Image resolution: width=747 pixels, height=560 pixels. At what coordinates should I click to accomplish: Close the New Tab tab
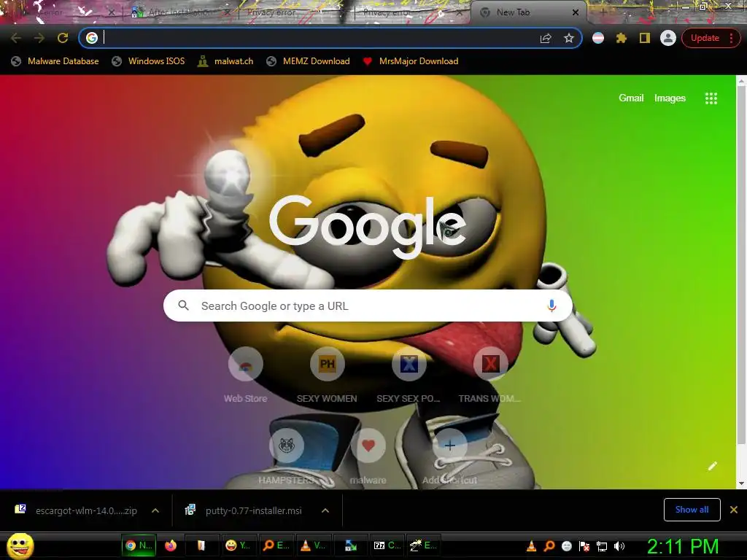[576, 12]
